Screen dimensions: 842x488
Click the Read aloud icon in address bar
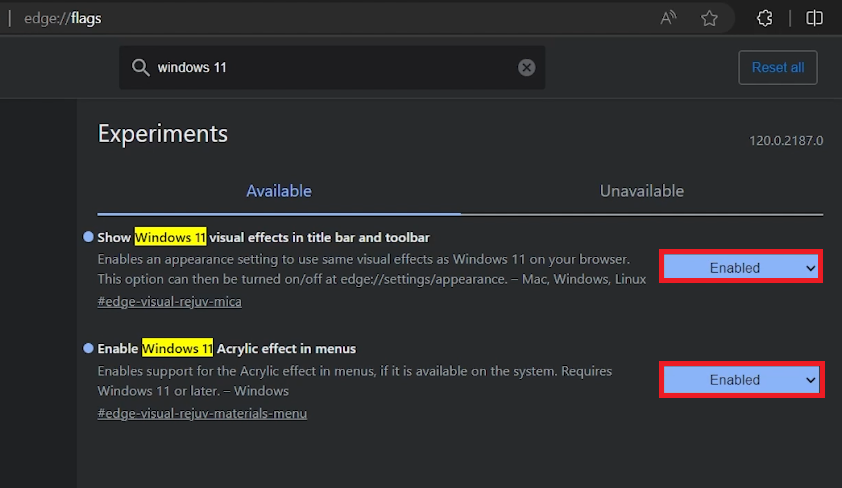click(x=668, y=18)
